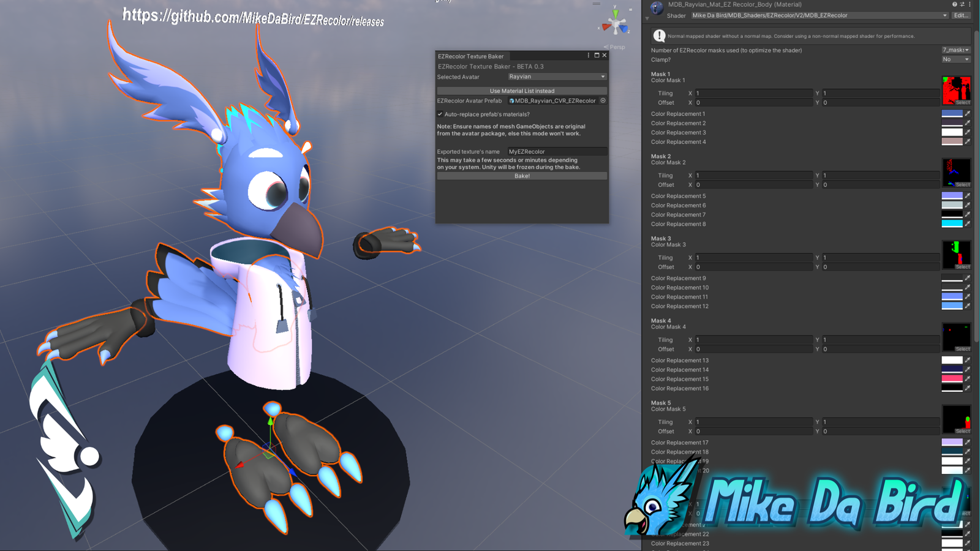Viewport: 980px width, 551px height.
Task: Click Use Material List instead button
Action: pyautogui.click(x=522, y=91)
